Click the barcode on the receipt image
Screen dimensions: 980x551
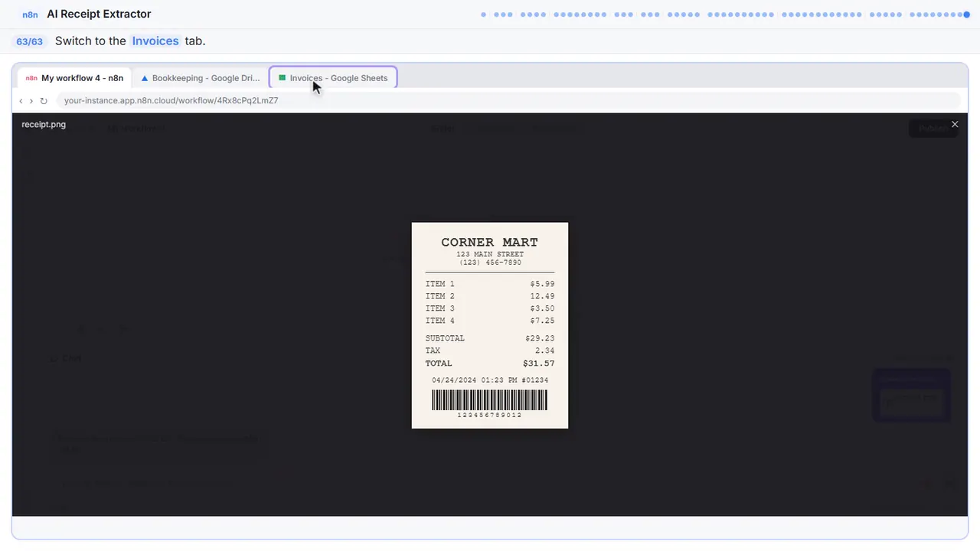click(x=490, y=400)
